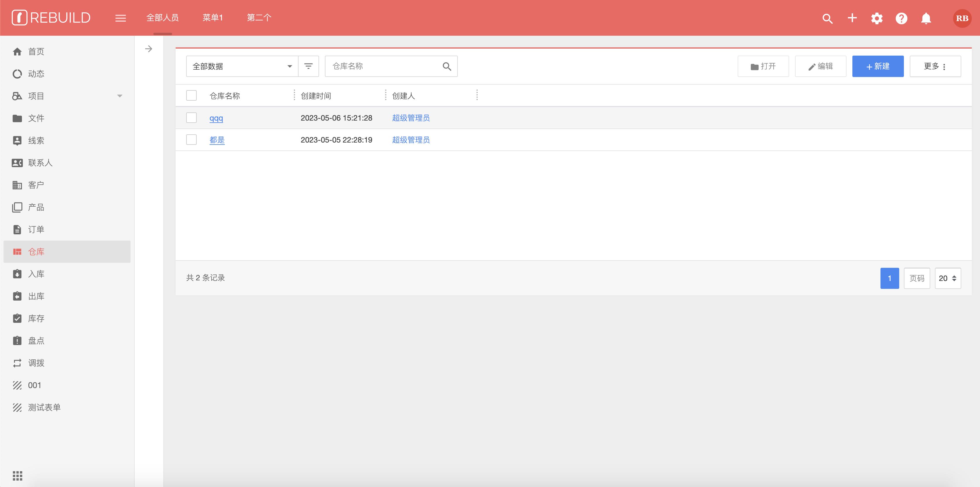Expand the 项目 sidebar submenu arrow
980x487 pixels.
(119, 96)
